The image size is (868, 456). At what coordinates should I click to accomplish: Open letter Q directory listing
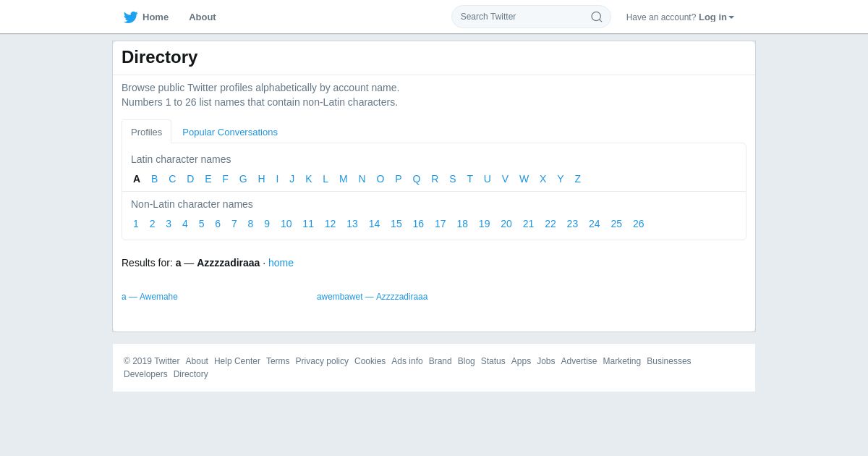pyautogui.click(x=417, y=179)
